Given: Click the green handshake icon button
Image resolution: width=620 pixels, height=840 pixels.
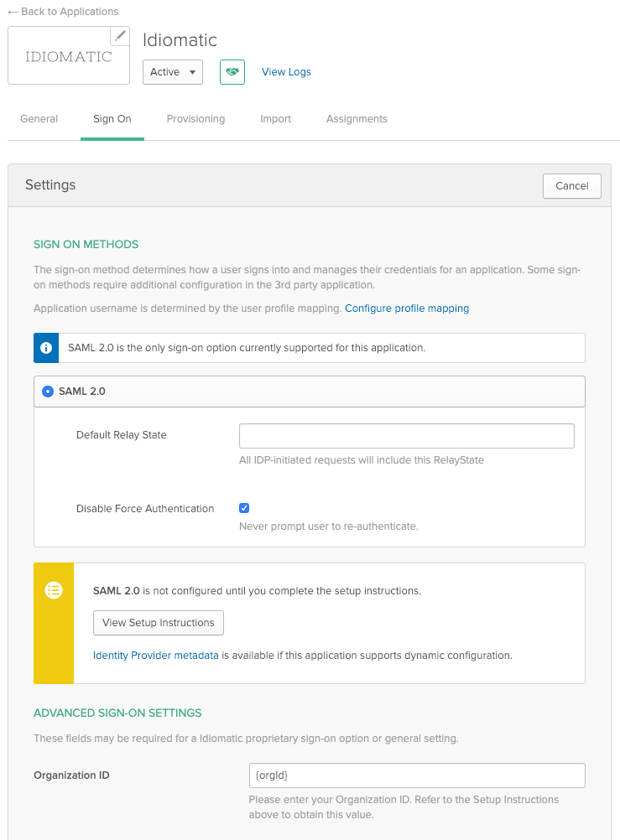Looking at the screenshot, I should (232, 72).
